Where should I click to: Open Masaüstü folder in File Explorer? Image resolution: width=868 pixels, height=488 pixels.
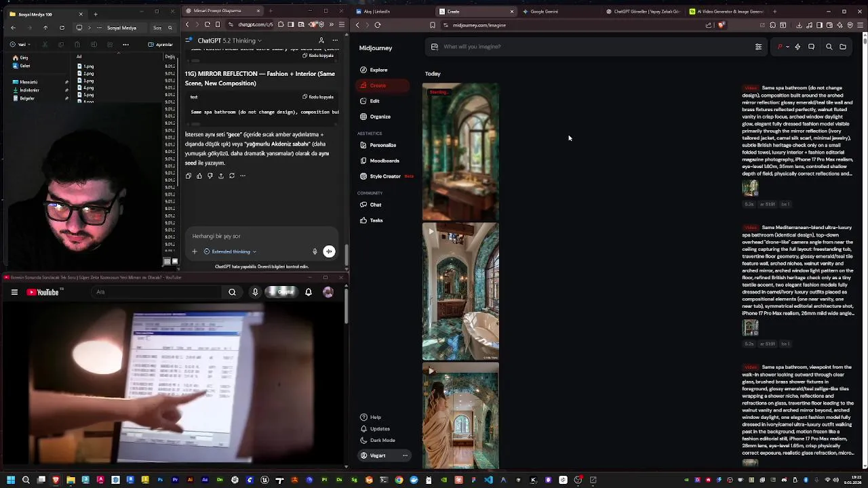(x=25, y=82)
